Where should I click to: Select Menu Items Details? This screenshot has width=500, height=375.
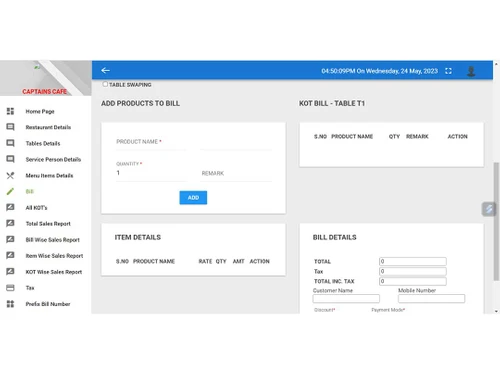coord(49,176)
